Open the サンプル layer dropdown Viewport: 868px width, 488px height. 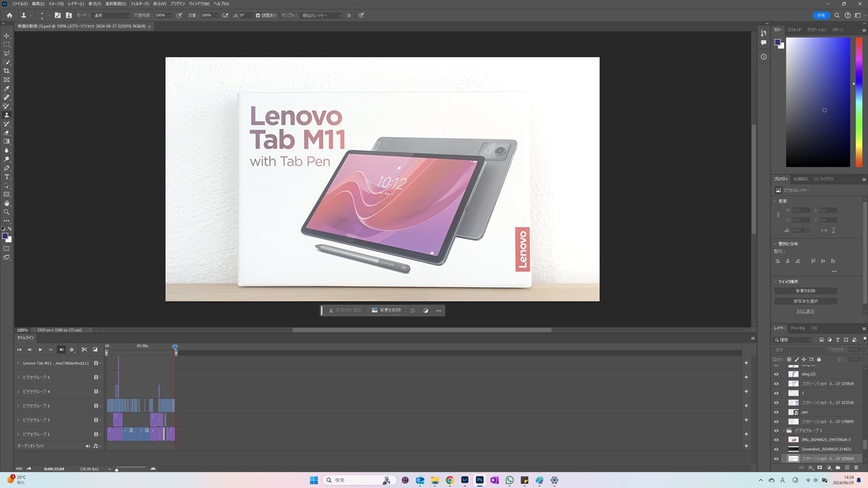[x=322, y=15]
